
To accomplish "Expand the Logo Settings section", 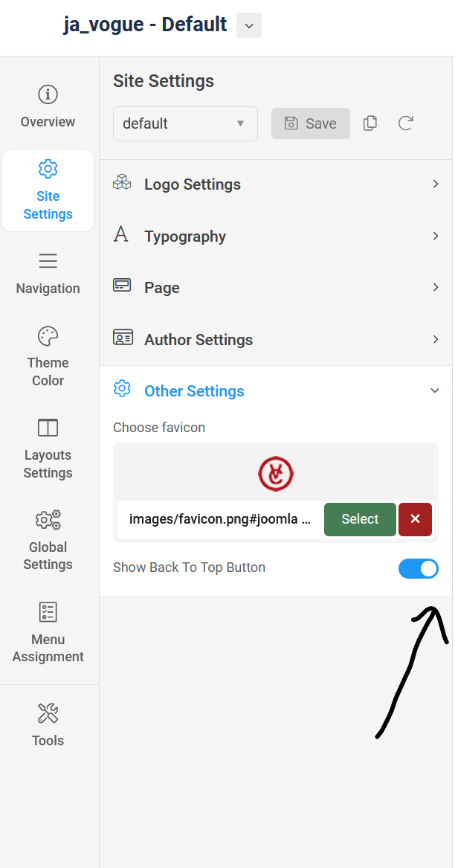I will pos(276,184).
